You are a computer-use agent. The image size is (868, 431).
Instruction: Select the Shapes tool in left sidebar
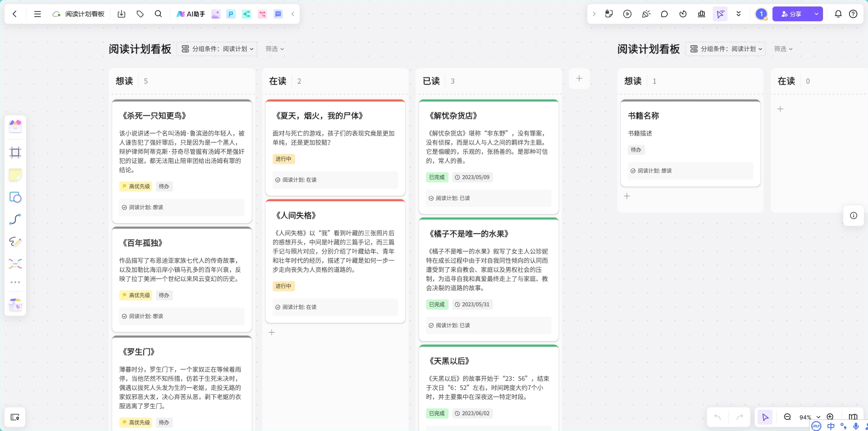(15, 197)
